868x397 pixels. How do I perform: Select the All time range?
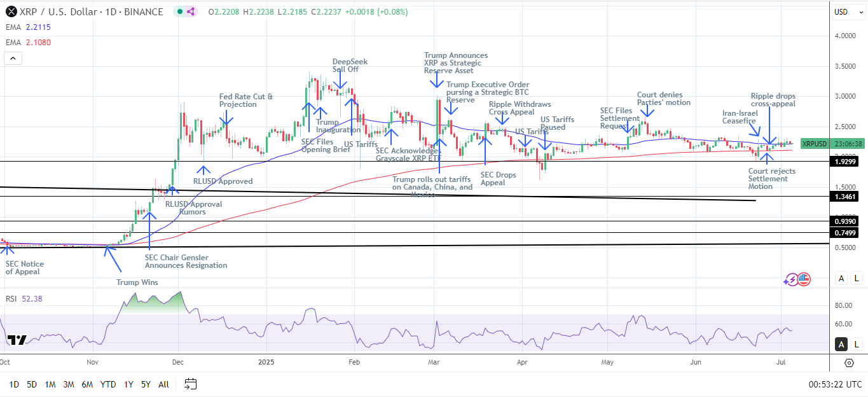[163, 384]
